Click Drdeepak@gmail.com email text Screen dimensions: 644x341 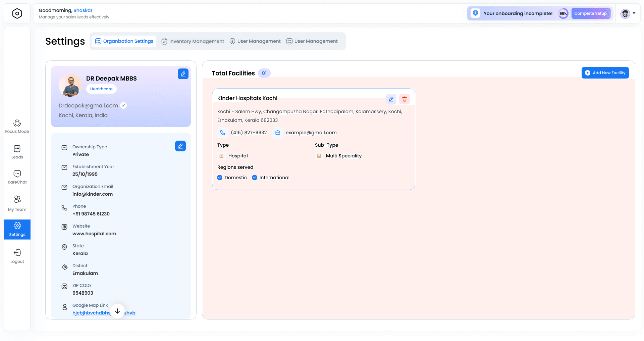pos(88,105)
